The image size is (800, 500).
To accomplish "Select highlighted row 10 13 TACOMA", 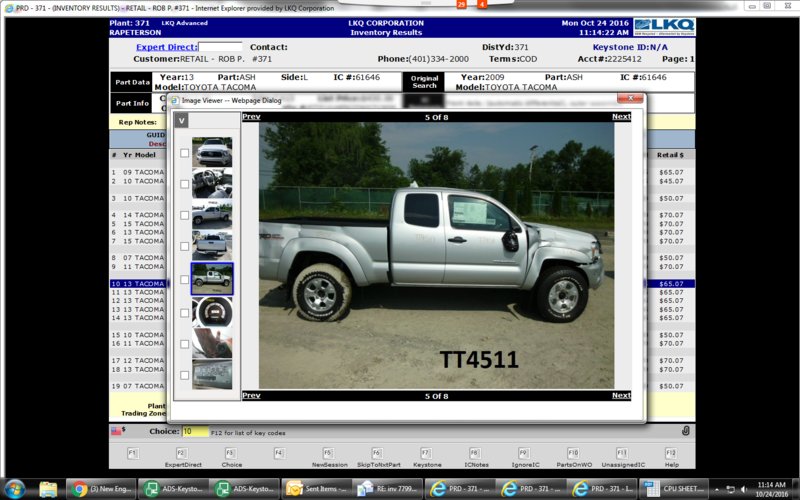I will coord(138,283).
